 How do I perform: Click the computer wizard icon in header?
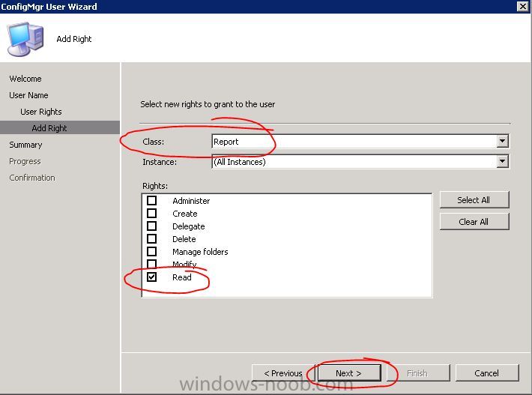point(25,39)
